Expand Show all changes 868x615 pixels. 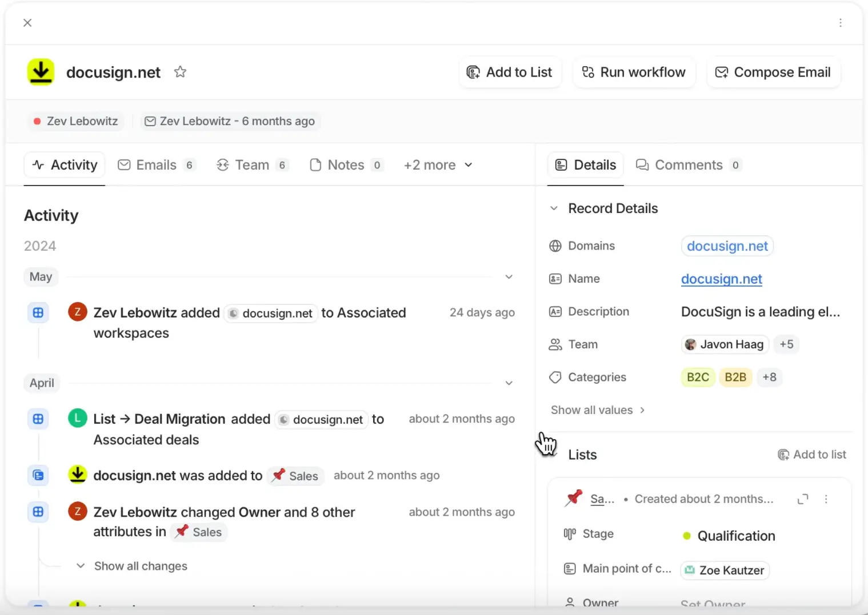click(132, 566)
